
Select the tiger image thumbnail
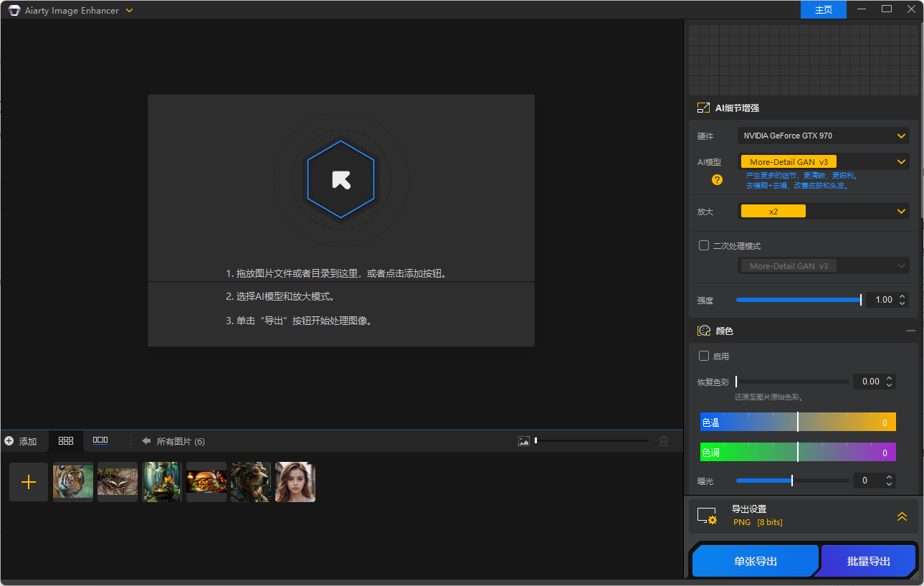72,481
